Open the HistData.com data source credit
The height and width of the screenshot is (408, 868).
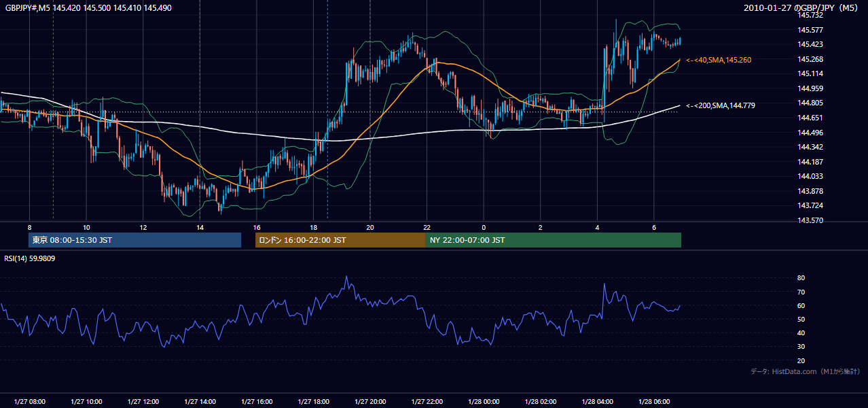click(x=805, y=371)
